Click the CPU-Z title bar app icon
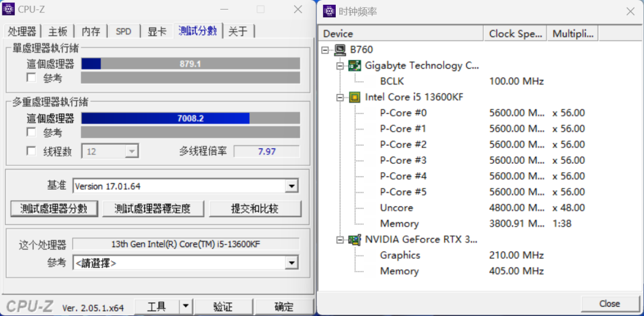 8,9
